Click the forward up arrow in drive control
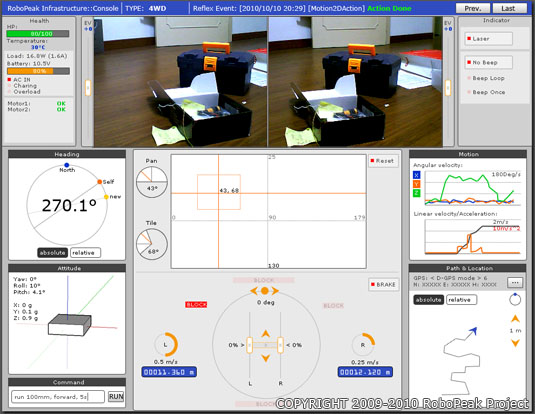This screenshot has height=414, width=535. (x=265, y=333)
